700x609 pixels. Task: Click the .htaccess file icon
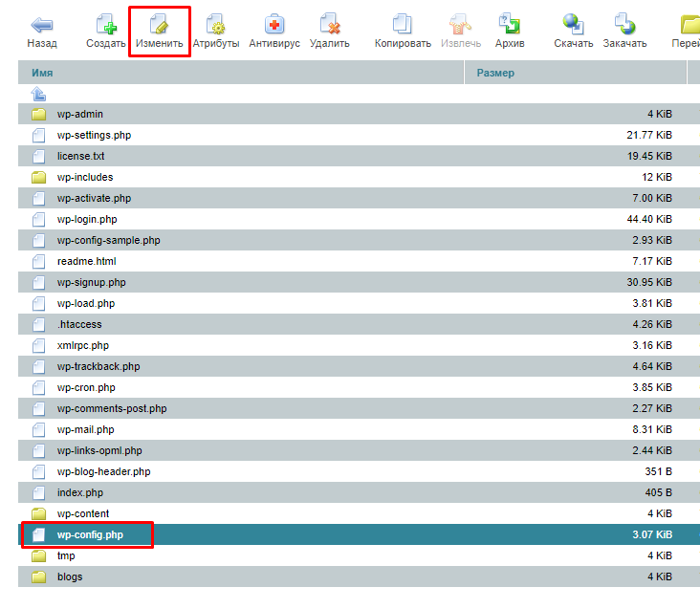click(39, 324)
